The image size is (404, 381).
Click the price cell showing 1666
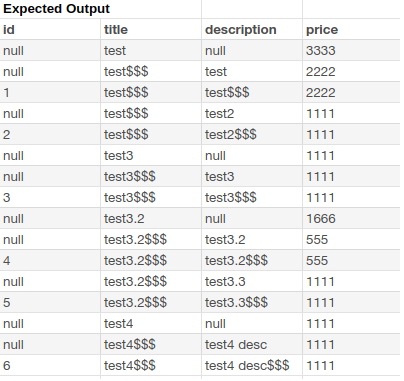pos(351,219)
